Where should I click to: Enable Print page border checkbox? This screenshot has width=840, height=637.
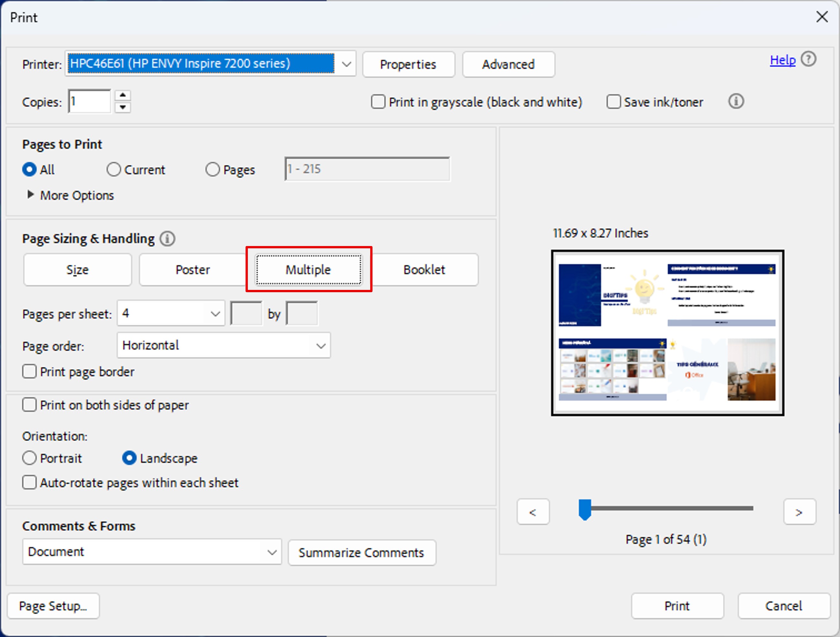pyautogui.click(x=29, y=371)
